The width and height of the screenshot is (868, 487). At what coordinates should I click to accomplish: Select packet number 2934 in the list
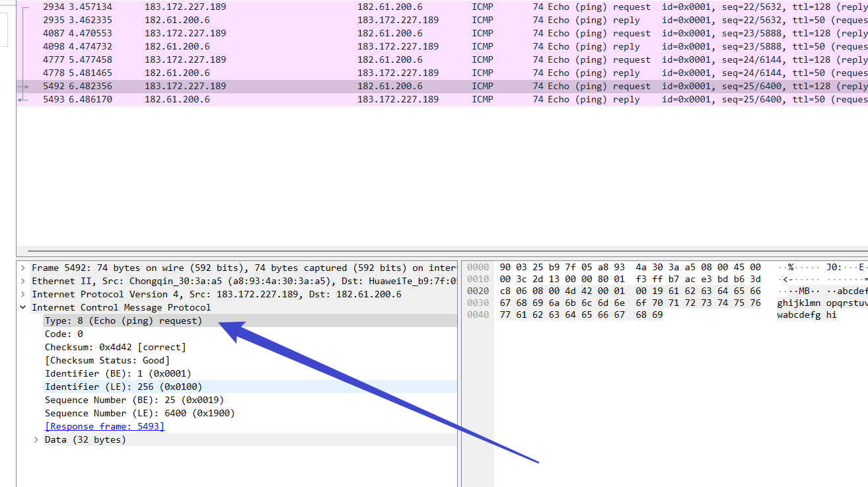click(442, 7)
